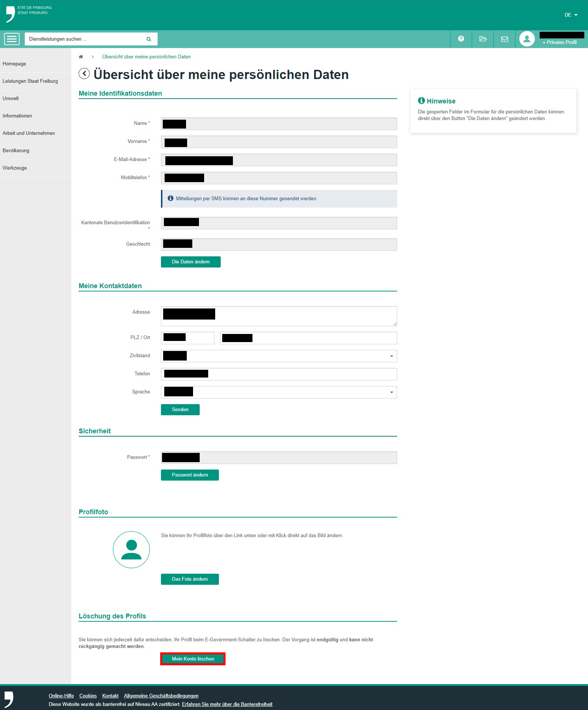Open the messages envelope icon
The width and height of the screenshot is (588, 710).
click(505, 39)
